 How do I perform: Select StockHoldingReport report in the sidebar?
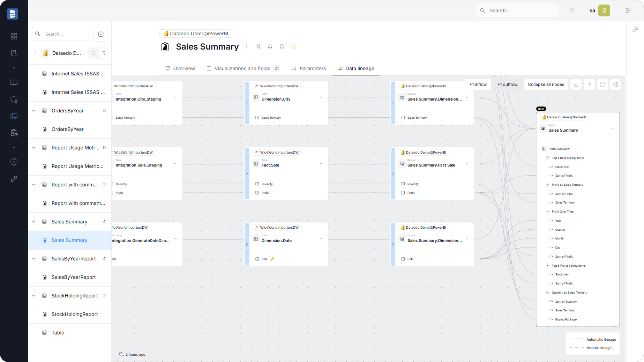(x=75, y=314)
